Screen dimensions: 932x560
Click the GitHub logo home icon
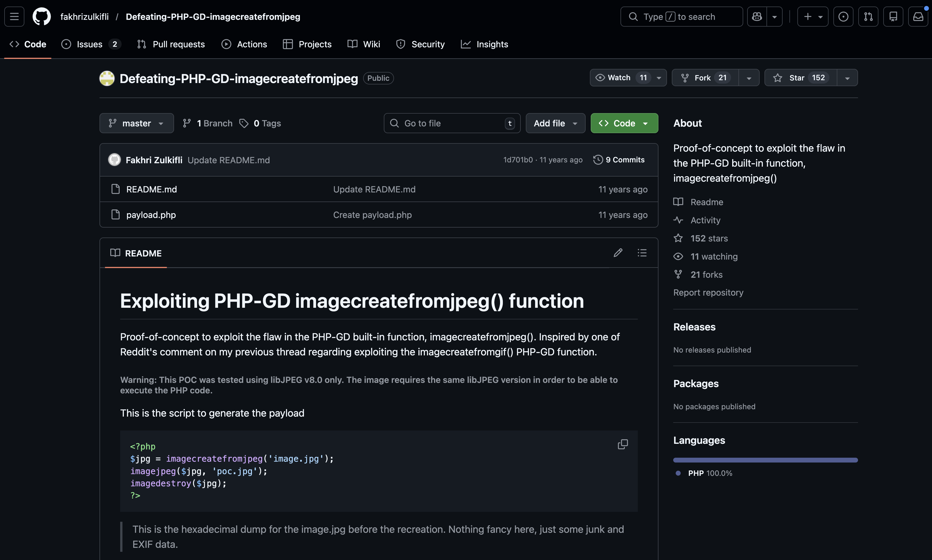[41, 17]
